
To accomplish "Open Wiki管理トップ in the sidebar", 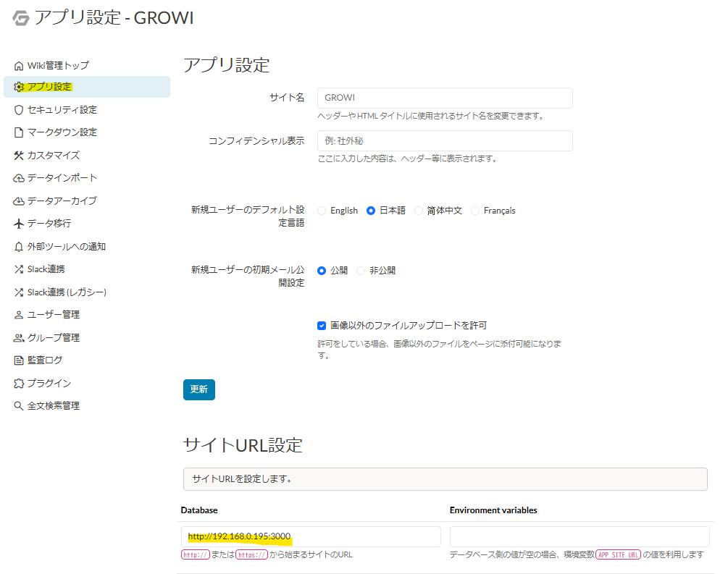I will (x=87, y=66).
